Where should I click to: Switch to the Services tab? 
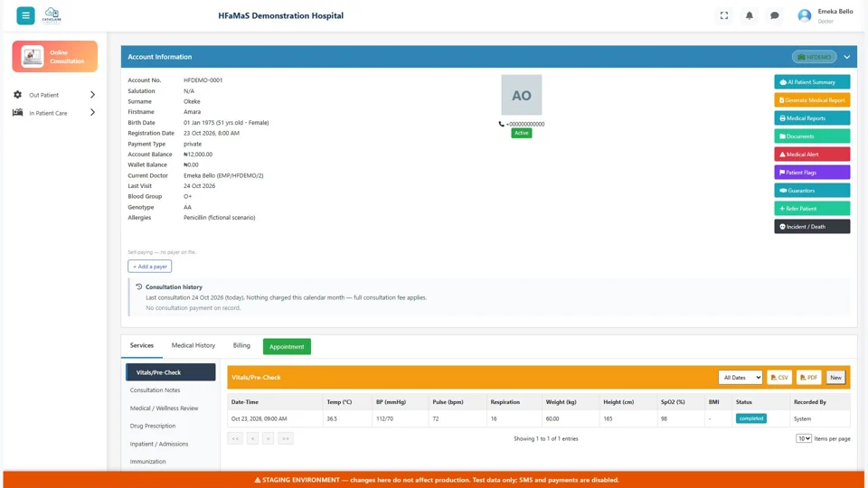(142, 345)
